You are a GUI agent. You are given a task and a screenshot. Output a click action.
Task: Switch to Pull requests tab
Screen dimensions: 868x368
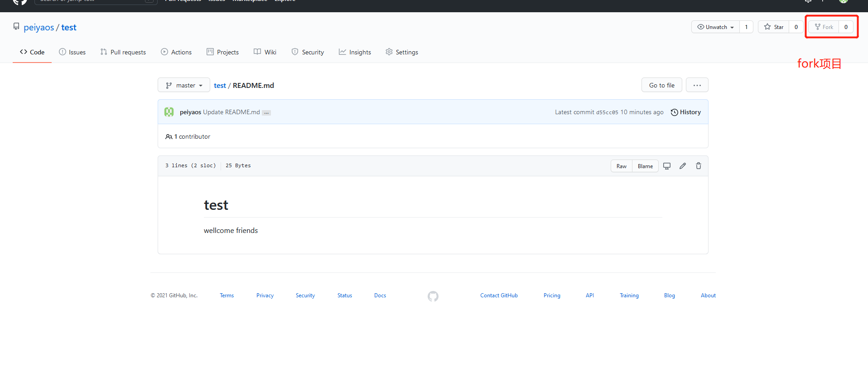(123, 52)
